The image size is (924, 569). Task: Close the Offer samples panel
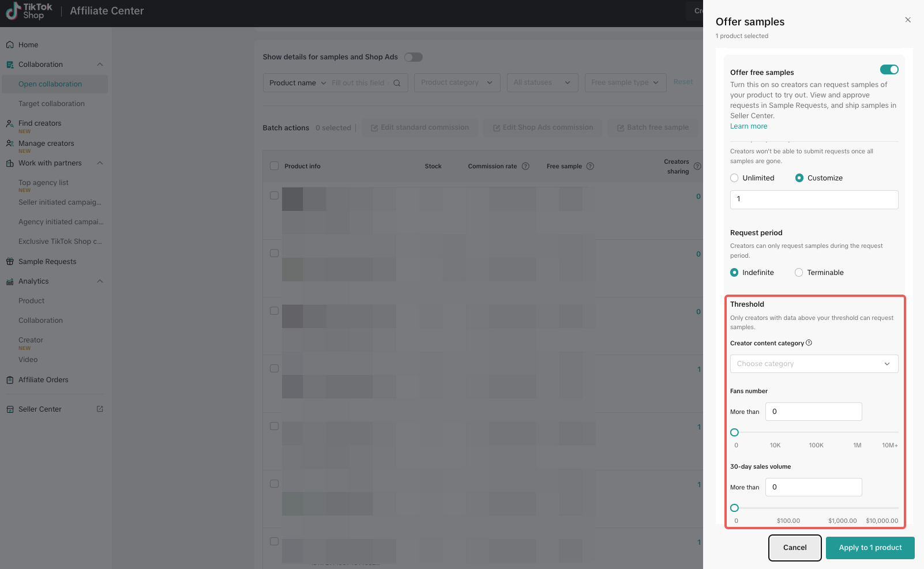[x=908, y=20]
